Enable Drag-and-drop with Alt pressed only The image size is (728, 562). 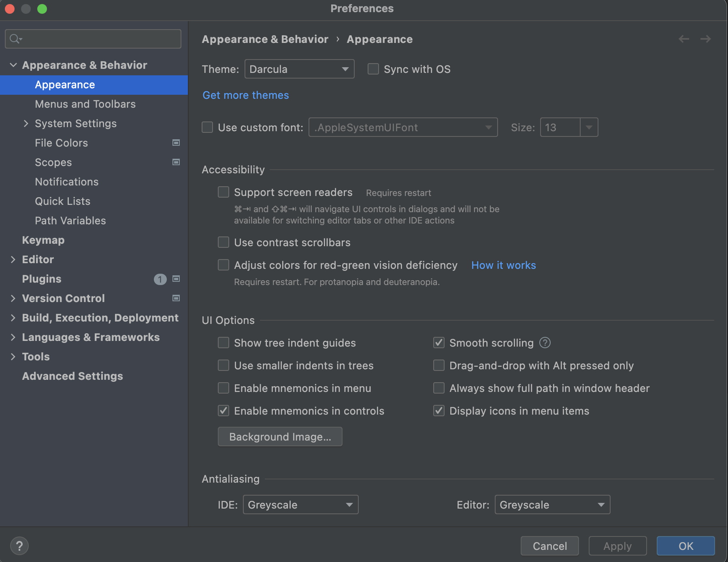pyautogui.click(x=439, y=365)
